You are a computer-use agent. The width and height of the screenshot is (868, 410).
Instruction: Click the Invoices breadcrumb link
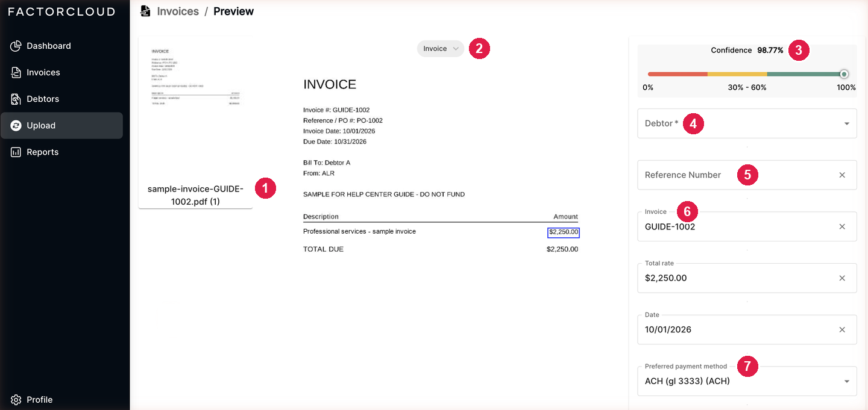[x=178, y=11]
